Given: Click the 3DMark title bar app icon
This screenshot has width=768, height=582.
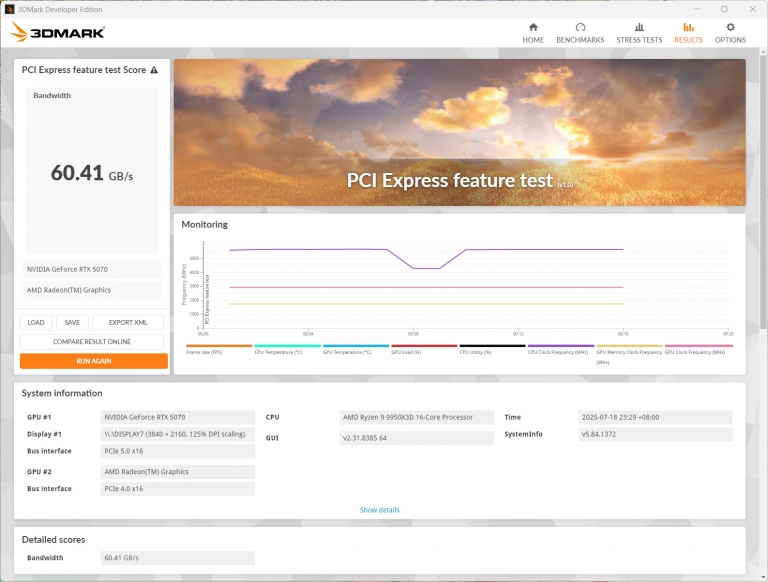Looking at the screenshot, I should point(9,9).
